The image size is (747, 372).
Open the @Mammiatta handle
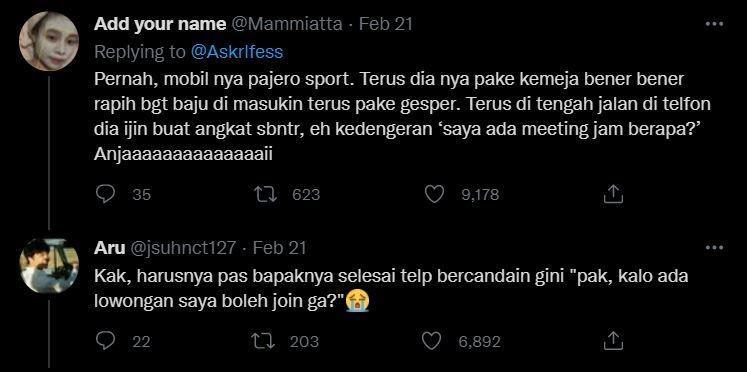[x=286, y=24]
